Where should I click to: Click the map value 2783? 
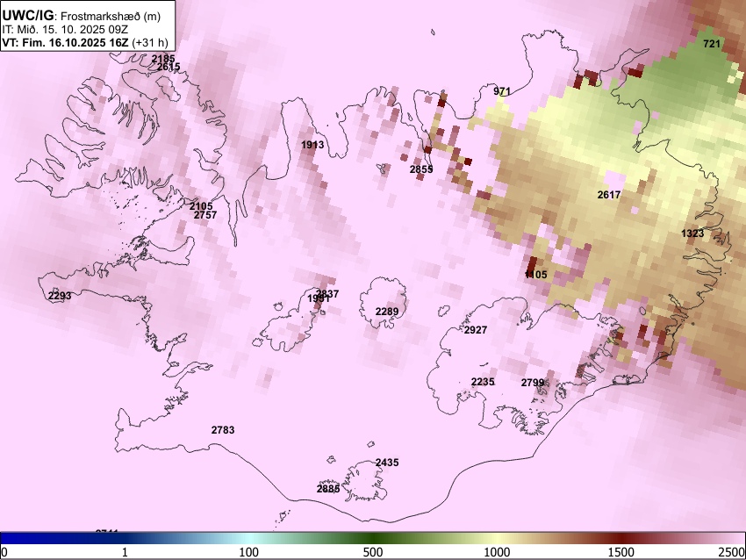click(223, 430)
